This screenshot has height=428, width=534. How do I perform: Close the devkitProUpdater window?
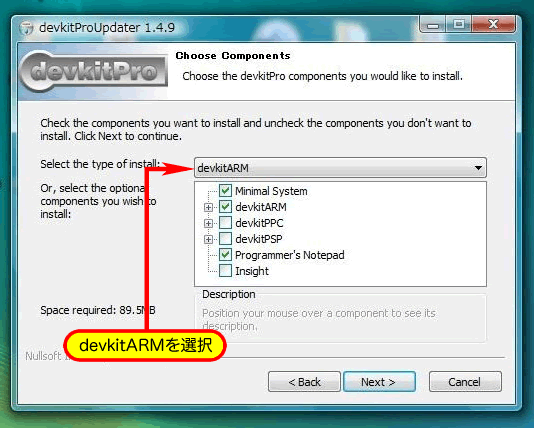[x=493, y=25]
